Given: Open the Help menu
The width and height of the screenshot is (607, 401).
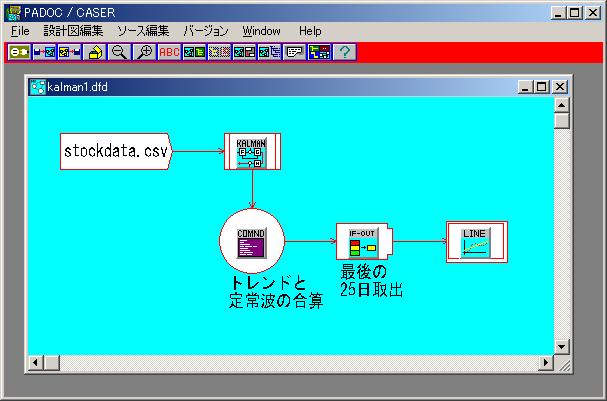Looking at the screenshot, I should [x=310, y=31].
